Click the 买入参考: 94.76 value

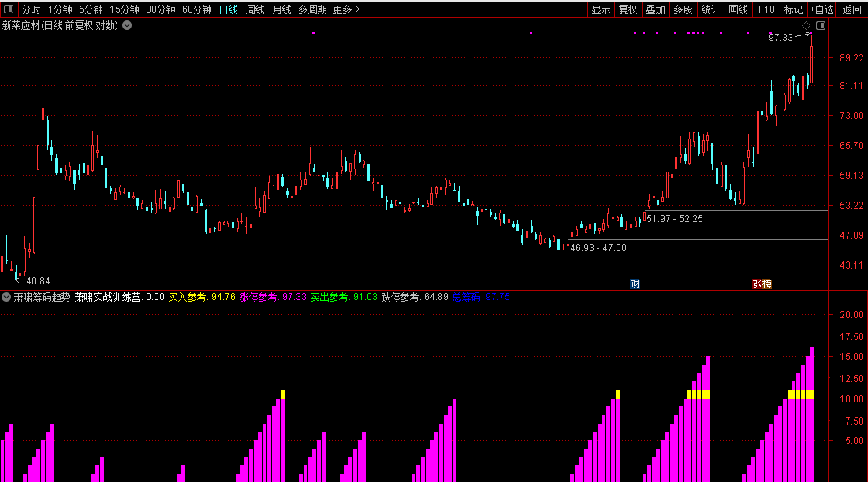[202, 297]
